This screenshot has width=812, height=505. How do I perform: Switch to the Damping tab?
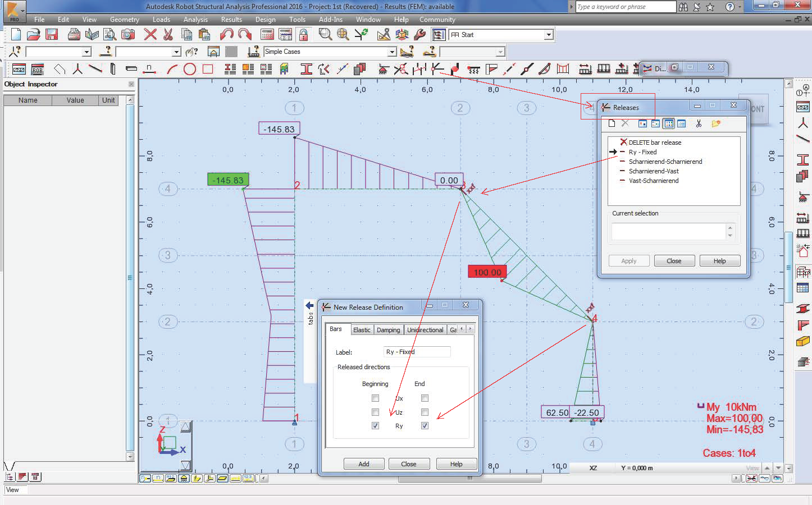pyautogui.click(x=389, y=330)
